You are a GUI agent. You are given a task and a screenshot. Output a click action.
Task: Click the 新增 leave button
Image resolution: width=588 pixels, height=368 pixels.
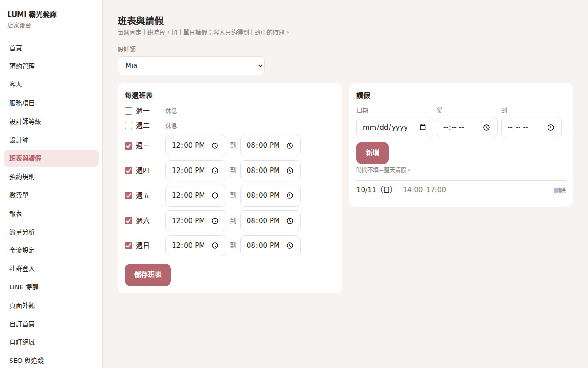click(x=373, y=153)
